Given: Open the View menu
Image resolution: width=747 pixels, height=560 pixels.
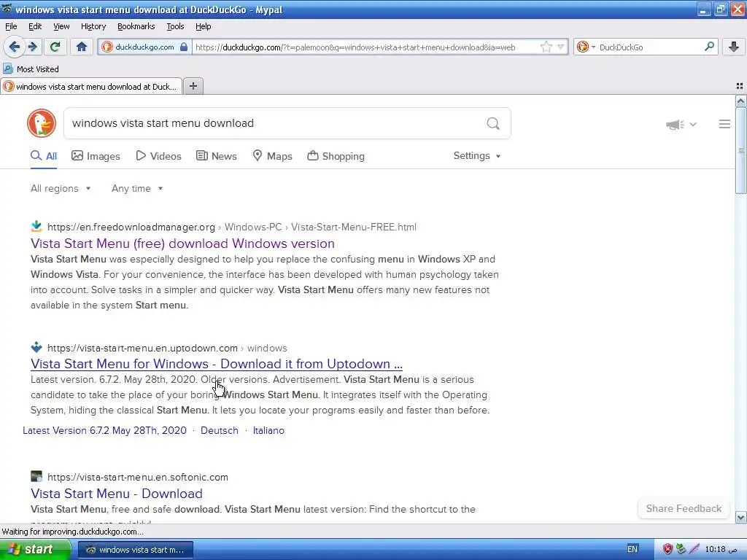Looking at the screenshot, I should pyautogui.click(x=61, y=26).
